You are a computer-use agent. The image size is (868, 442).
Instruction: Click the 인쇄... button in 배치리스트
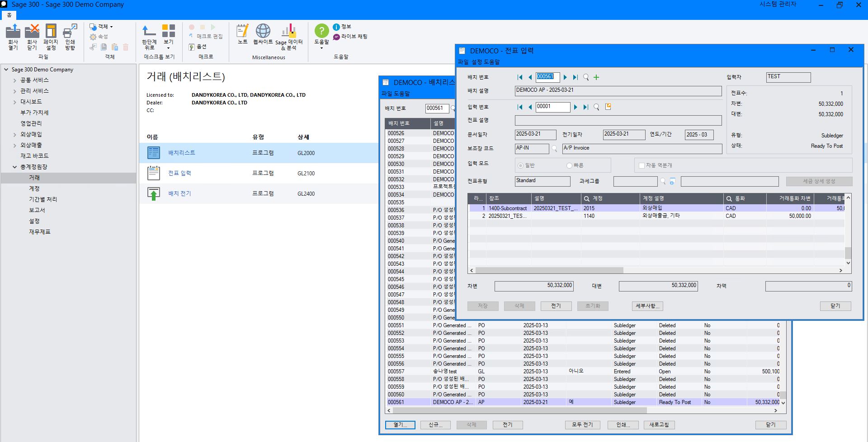coord(623,425)
